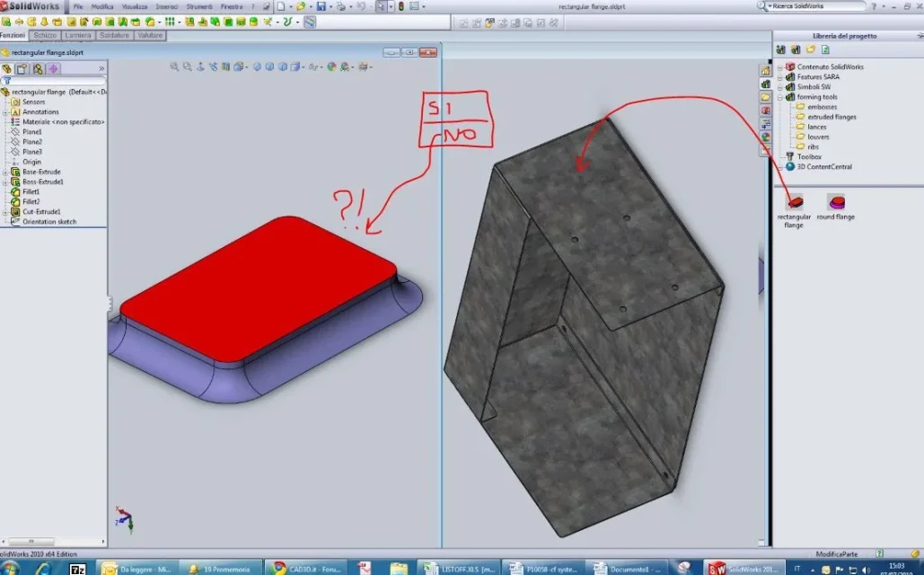Click the Rebuild traffic light icon
This screenshot has width=924, height=575.
tap(401, 6)
